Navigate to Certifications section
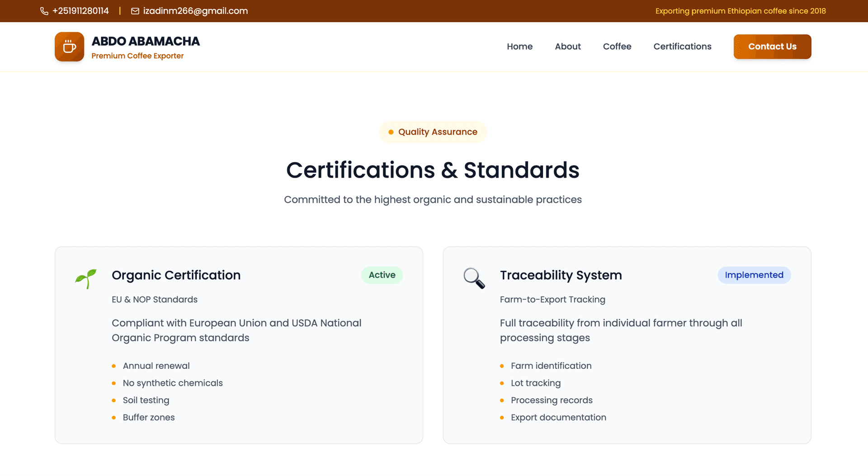 682,47
